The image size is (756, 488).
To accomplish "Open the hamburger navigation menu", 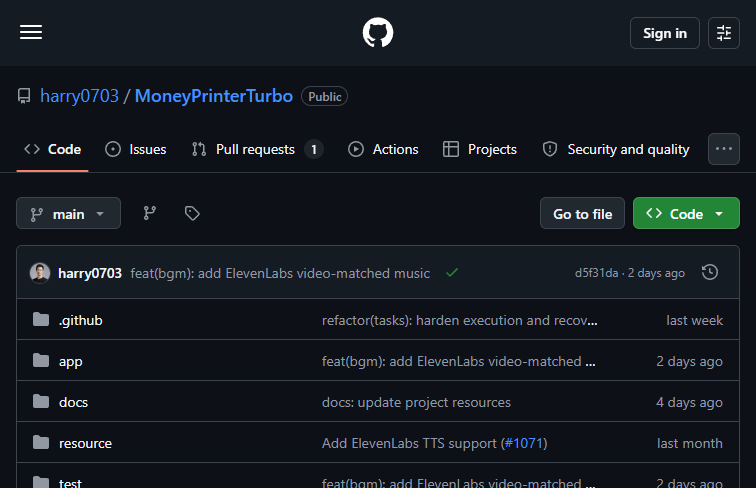I will (x=31, y=32).
